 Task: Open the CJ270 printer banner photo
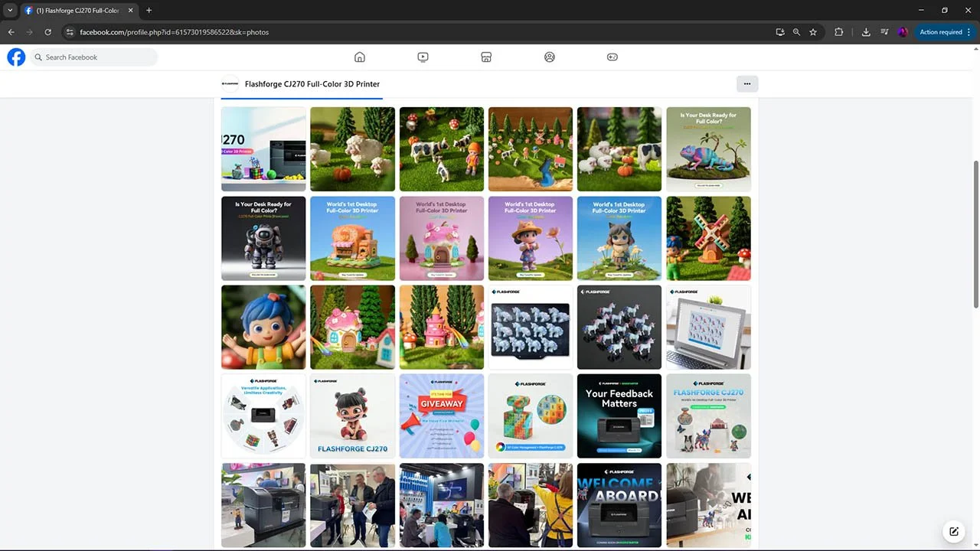263,149
